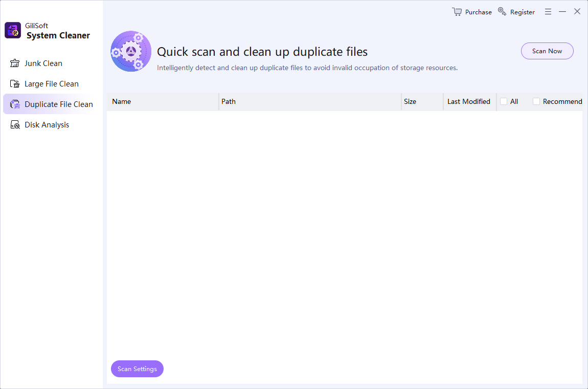Tick the Recommend checkbox
Image resolution: width=588 pixels, height=389 pixels.
(x=536, y=101)
